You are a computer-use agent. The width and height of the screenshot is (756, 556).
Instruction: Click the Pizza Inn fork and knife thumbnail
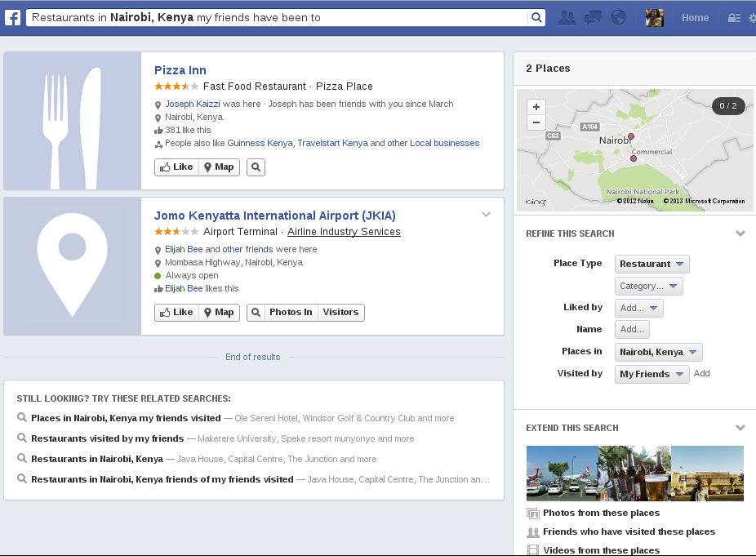click(73, 121)
